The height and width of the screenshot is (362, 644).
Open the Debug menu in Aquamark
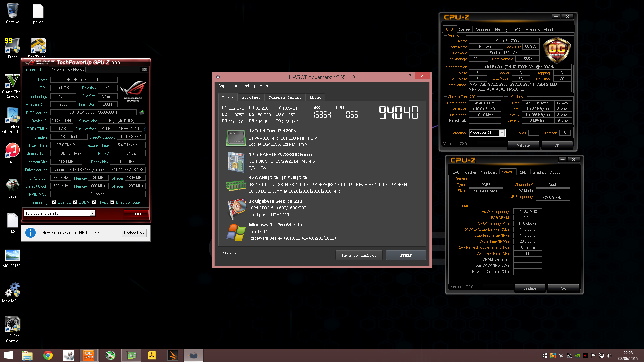249,86
